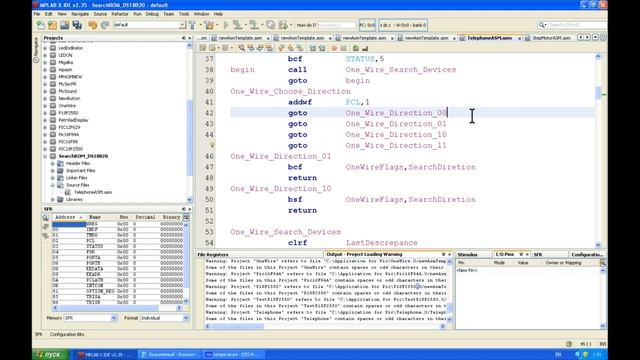Click the Debug Project icon

(x=283, y=25)
